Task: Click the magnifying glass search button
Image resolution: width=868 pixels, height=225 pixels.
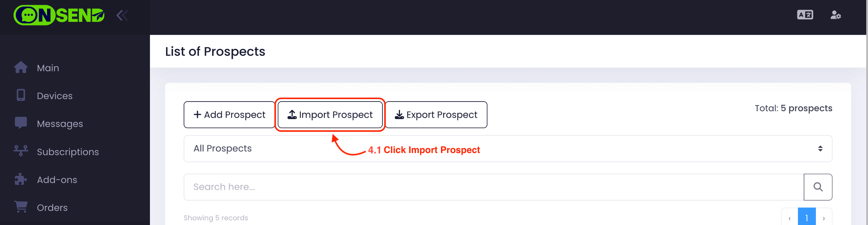Action: point(818,187)
